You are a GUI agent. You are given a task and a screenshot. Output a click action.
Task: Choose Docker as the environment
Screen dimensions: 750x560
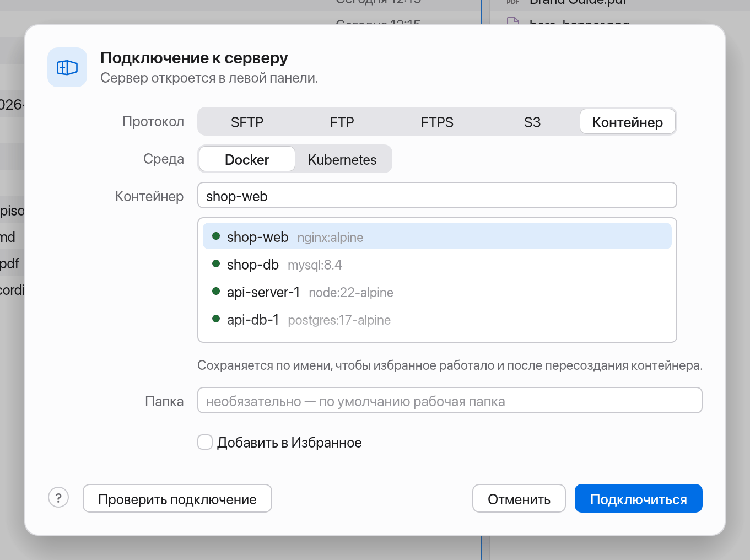[x=247, y=159]
